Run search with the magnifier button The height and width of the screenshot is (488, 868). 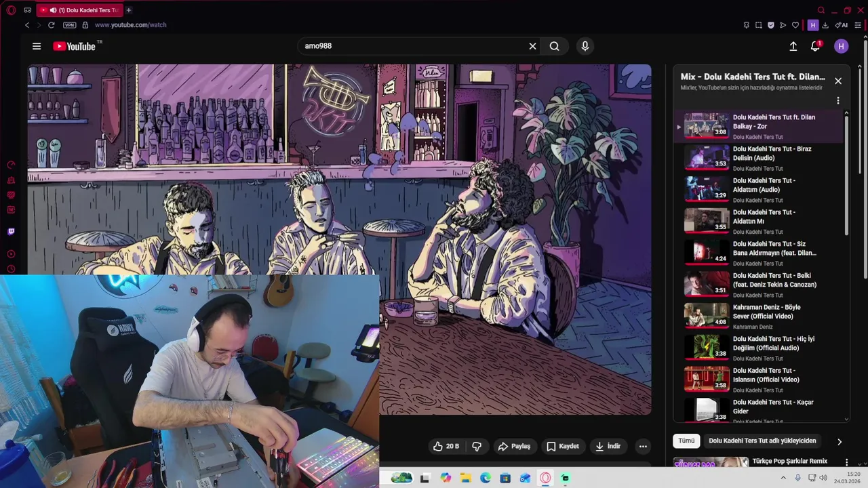coord(554,46)
